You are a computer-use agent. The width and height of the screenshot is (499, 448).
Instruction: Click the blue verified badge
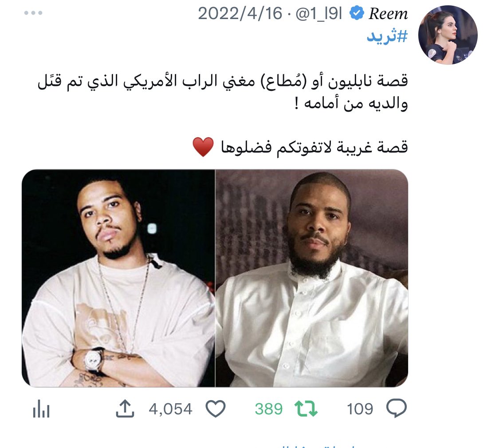357,13
